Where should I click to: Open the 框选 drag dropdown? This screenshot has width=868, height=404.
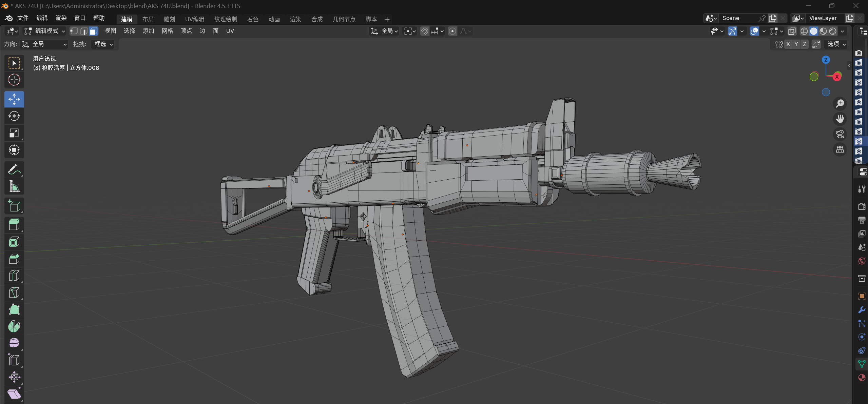click(x=103, y=44)
